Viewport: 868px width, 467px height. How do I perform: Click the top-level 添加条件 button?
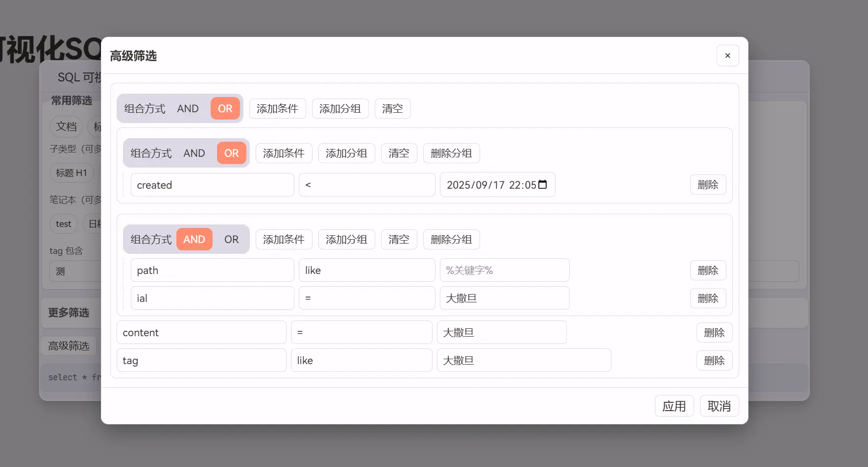point(277,109)
